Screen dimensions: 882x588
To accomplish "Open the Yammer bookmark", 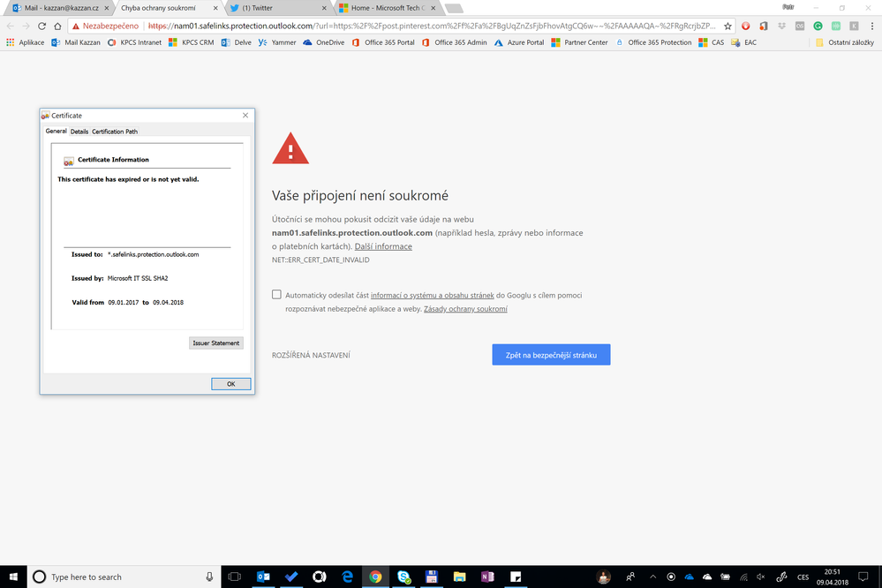I will pyautogui.click(x=277, y=42).
